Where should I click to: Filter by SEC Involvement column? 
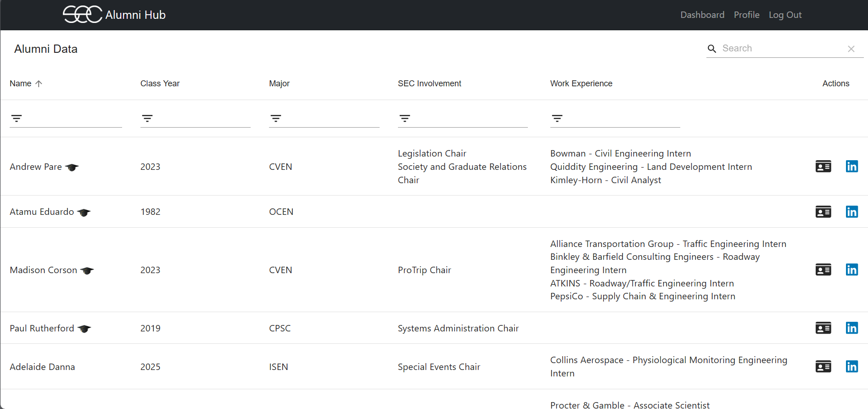405,118
